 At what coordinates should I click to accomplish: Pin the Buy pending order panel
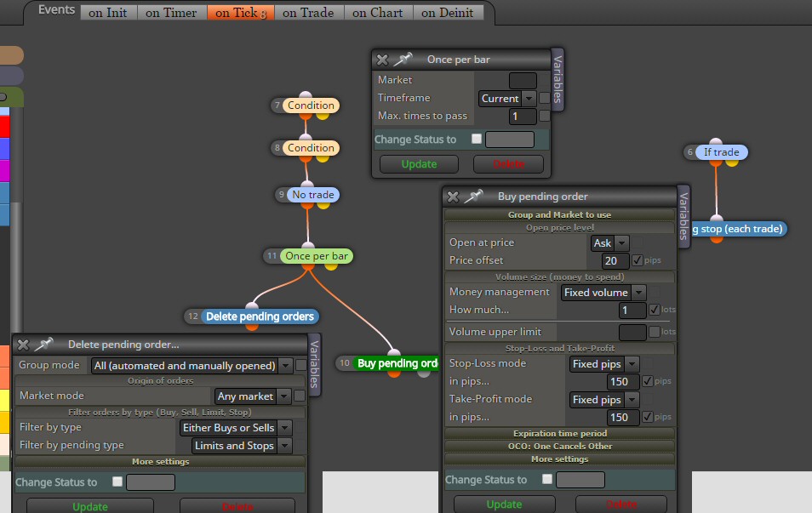pyautogui.click(x=473, y=197)
